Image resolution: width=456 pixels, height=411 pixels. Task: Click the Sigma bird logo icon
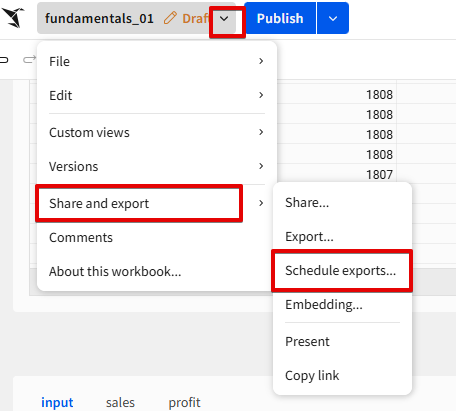tap(13, 18)
